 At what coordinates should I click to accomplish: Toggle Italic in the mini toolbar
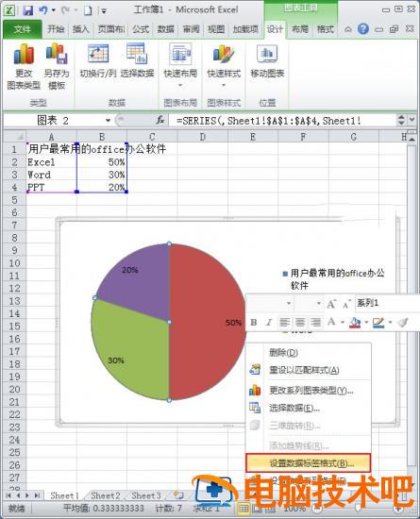pos(269,322)
